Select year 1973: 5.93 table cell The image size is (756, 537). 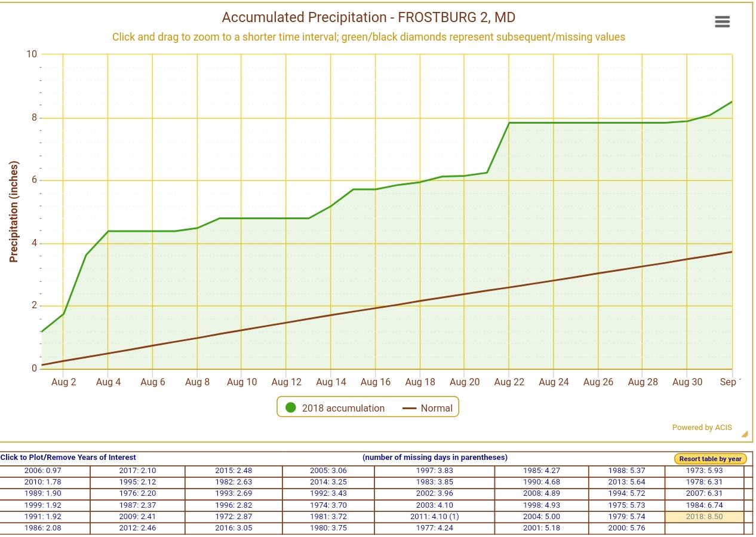[x=704, y=471]
